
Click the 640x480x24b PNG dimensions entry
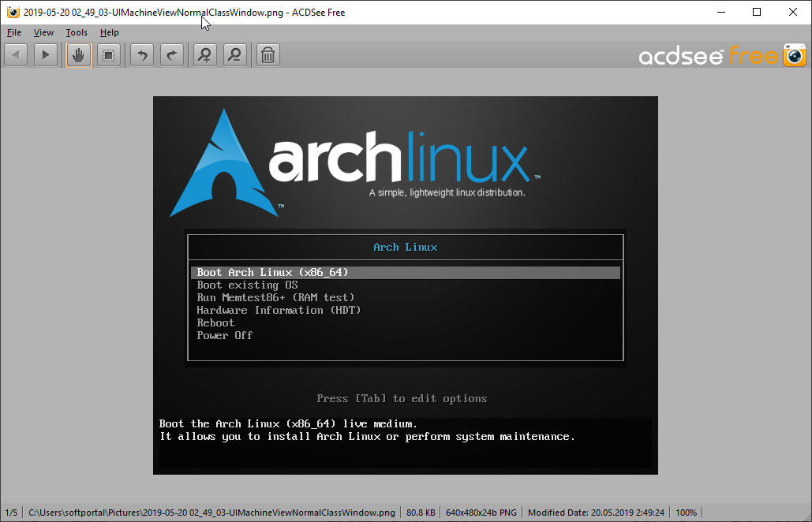[481, 513]
